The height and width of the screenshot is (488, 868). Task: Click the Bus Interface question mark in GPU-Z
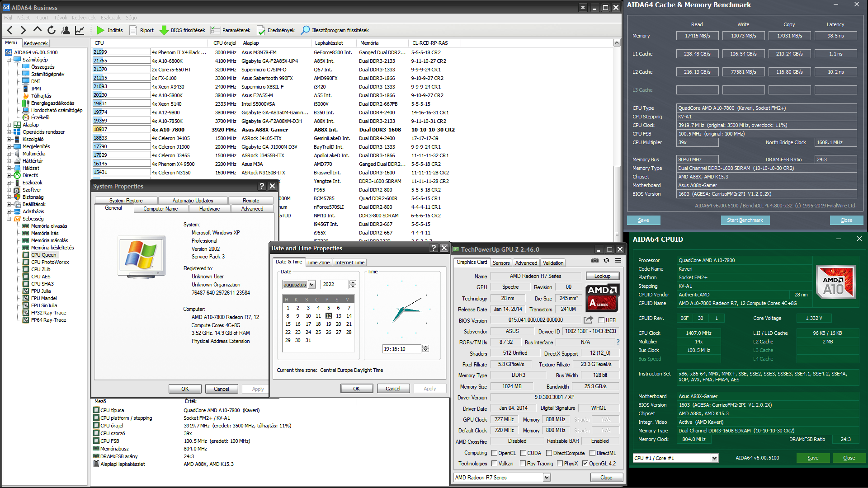(618, 342)
